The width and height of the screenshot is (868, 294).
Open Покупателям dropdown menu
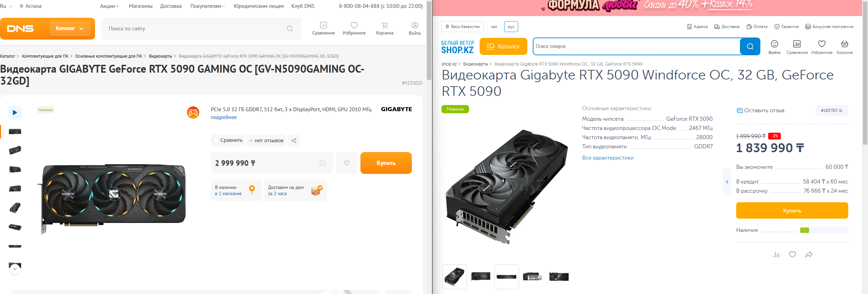point(207,6)
